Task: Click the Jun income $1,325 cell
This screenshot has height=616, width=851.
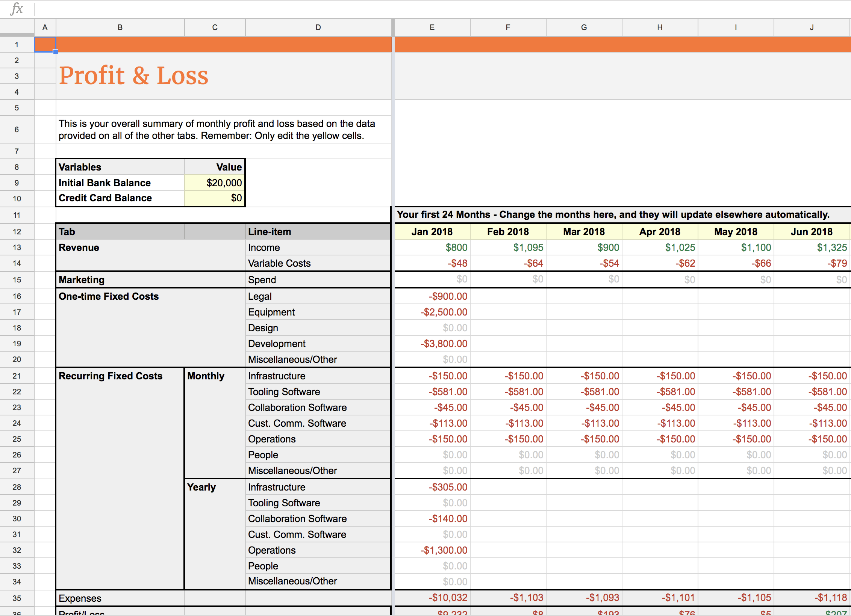Action: [812, 248]
